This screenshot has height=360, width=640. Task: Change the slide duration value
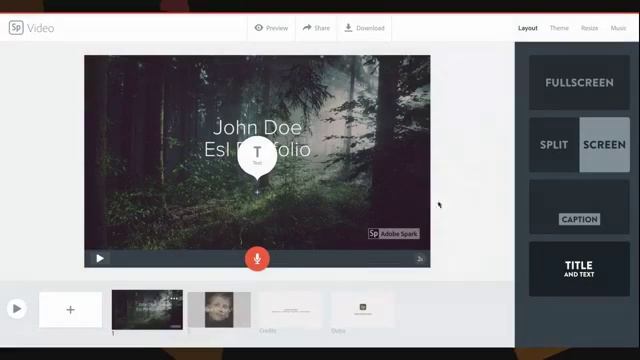pyautogui.click(x=420, y=259)
